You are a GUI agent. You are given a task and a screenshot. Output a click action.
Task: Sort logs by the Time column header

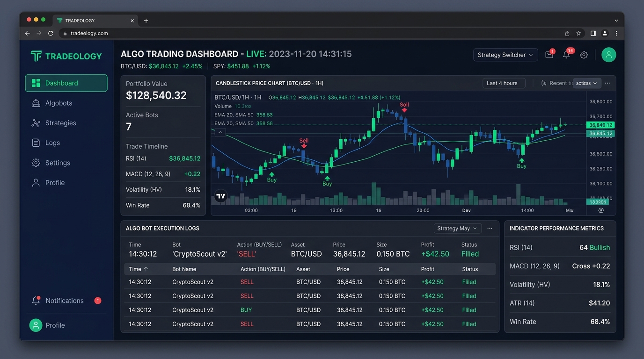(x=139, y=269)
